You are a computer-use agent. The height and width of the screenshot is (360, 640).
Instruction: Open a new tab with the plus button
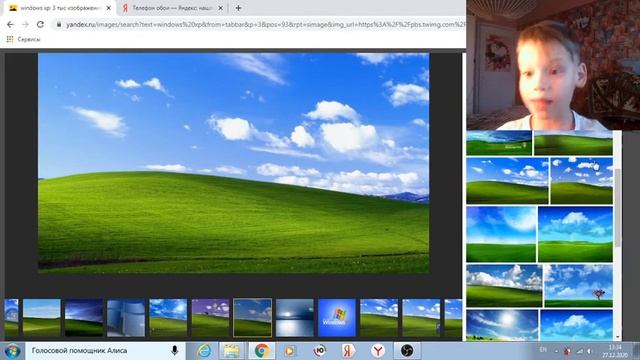238,8
